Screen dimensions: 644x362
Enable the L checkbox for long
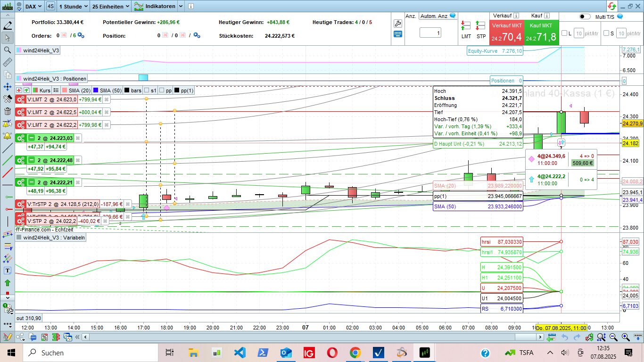[x=564, y=33]
